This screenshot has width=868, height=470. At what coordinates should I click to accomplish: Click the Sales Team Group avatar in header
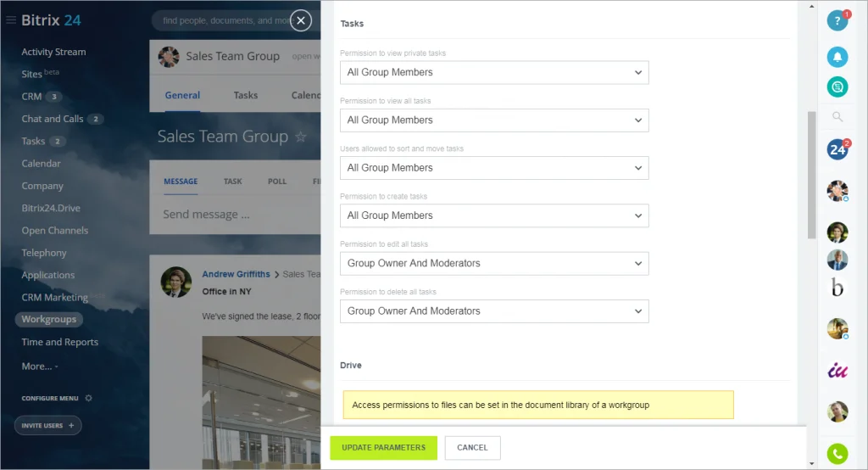(169, 57)
